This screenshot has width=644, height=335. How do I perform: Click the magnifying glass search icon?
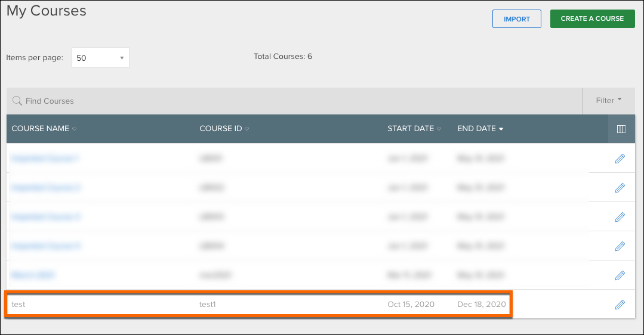[x=17, y=101]
